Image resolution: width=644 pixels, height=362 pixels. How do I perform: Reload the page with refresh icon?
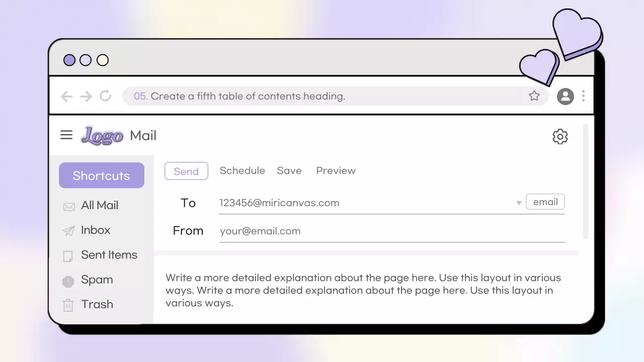click(105, 96)
